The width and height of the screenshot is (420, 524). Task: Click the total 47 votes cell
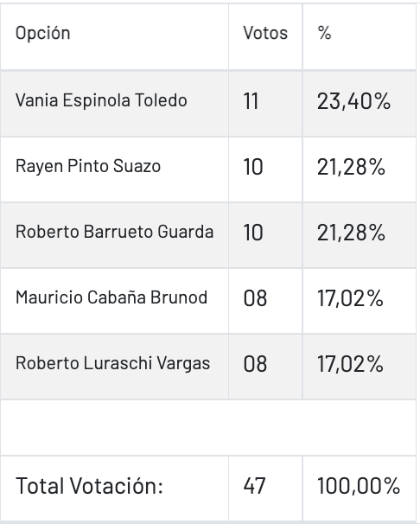[265, 489]
